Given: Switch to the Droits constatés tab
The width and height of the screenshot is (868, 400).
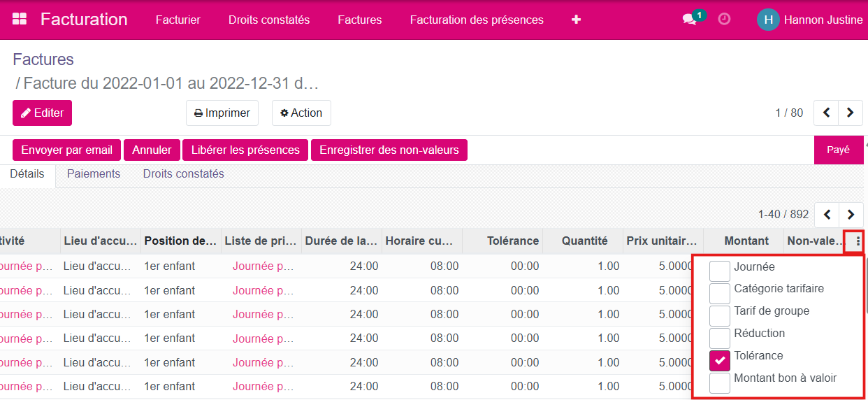Looking at the screenshot, I should [184, 174].
